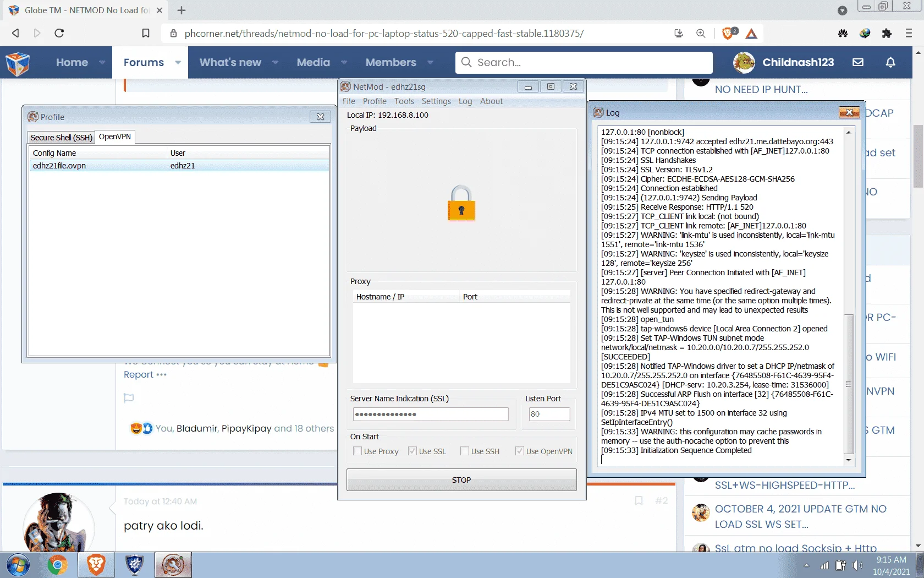Open the OCTOBER 4, 2021 UPDATE thread link
The height and width of the screenshot is (578, 924).
coord(801,517)
